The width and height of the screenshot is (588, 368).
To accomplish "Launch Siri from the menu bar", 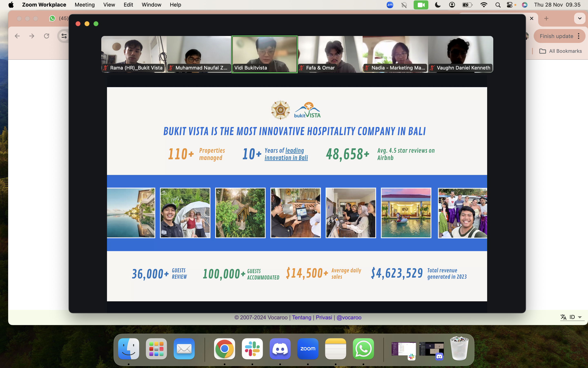I will click(x=525, y=5).
